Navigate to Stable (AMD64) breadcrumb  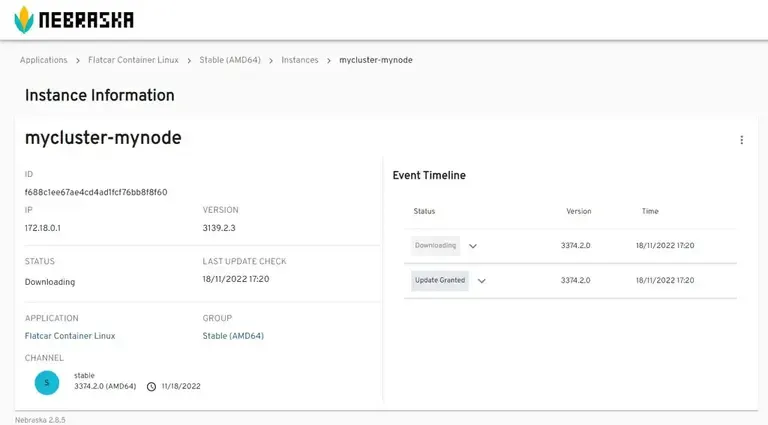point(230,60)
